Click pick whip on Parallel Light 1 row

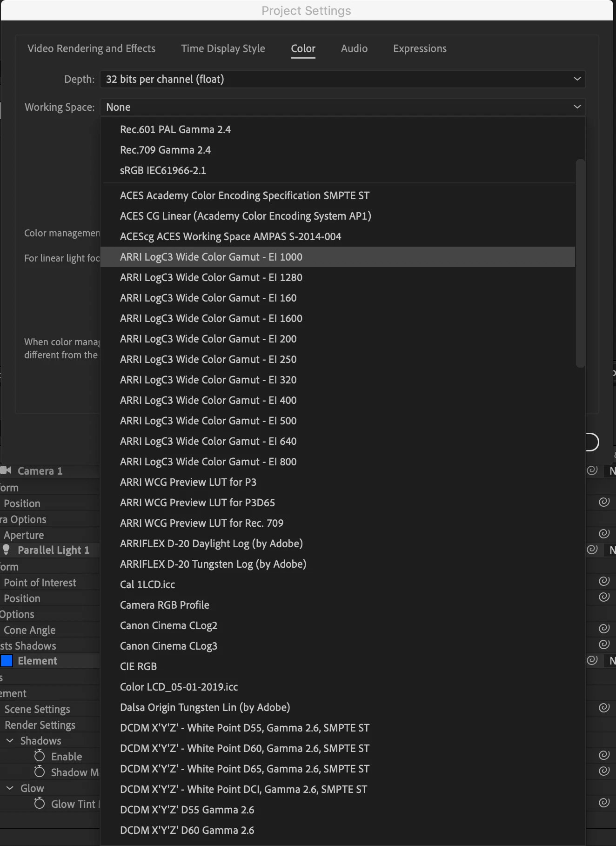point(592,550)
